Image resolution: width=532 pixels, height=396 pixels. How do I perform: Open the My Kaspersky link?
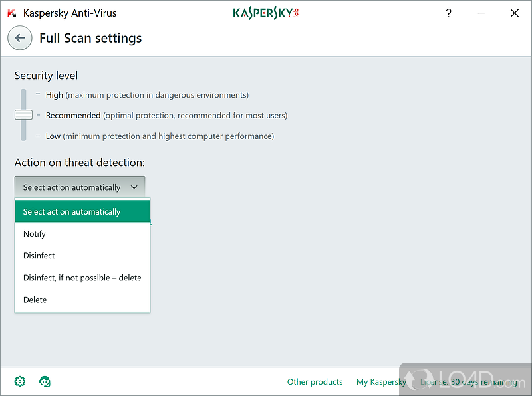tap(381, 382)
